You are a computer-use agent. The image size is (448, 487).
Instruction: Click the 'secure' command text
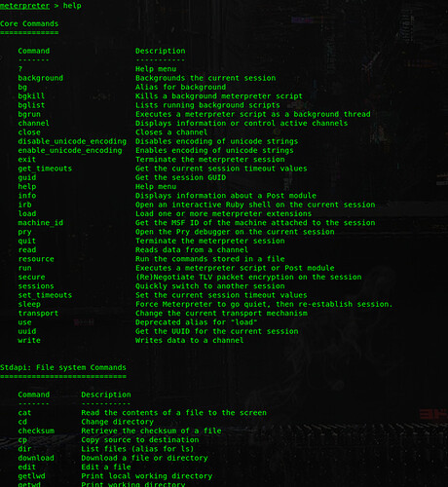(x=31, y=277)
